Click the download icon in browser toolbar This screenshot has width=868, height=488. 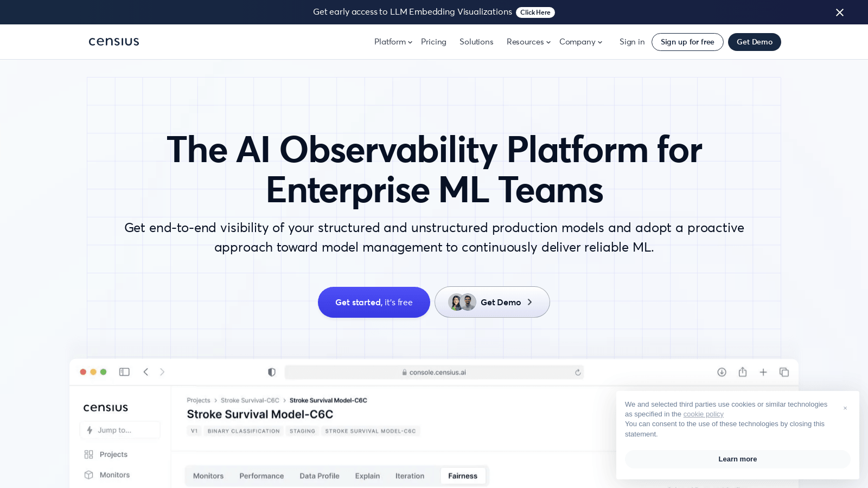pyautogui.click(x=722, y=372)
